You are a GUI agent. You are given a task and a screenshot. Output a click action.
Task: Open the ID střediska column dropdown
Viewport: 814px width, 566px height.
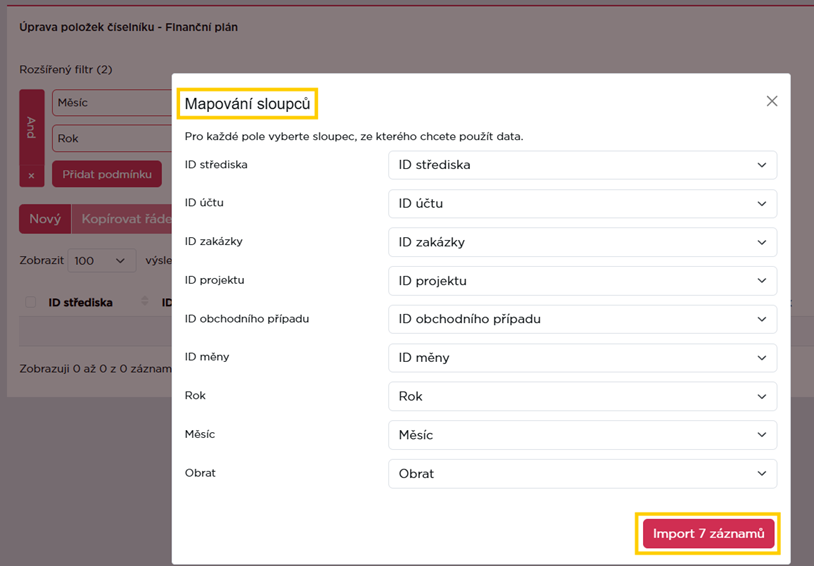coord(582,165)
